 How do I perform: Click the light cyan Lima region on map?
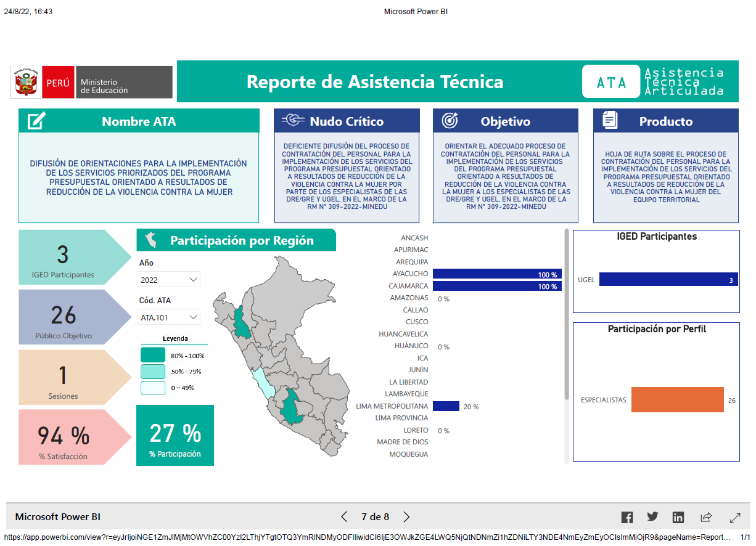[x=263, y=383]
